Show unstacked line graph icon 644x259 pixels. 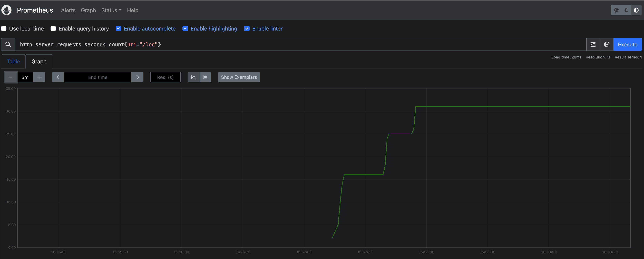(x=193, y=77)
